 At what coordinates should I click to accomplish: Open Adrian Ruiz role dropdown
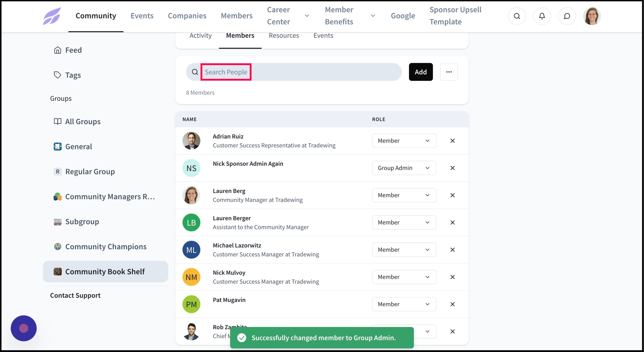pos(404,141)
